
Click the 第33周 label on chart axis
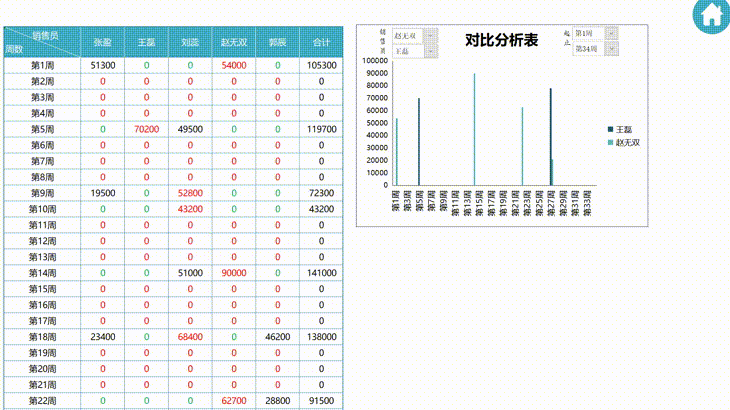tap(587, 203)
